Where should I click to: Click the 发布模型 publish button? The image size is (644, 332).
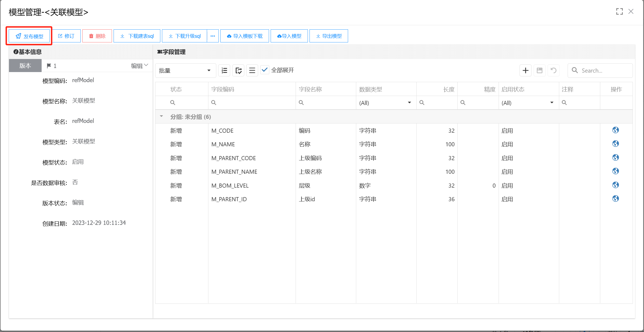pos(29,36)
